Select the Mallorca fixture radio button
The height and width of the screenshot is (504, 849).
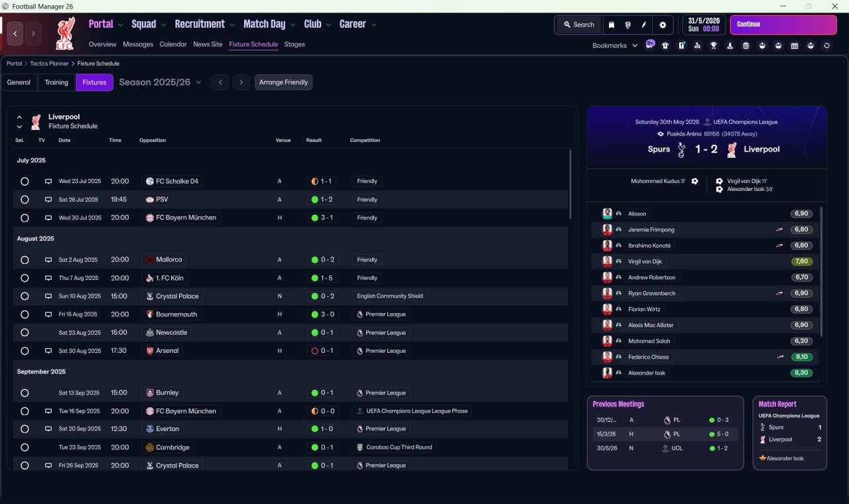click(25, 260)
